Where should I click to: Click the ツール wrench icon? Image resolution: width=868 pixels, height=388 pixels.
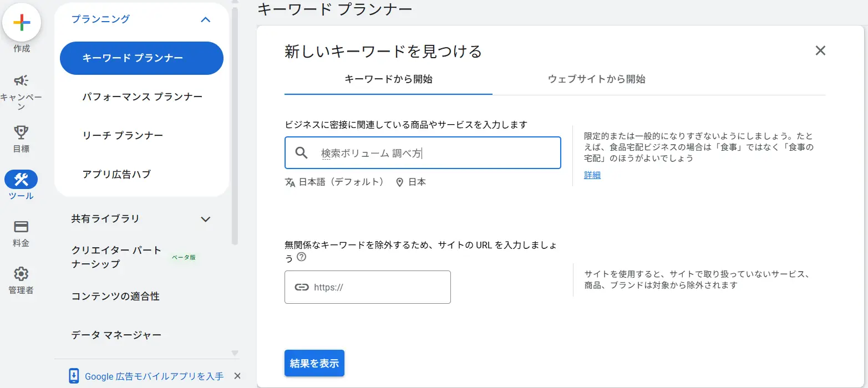point(21,179)
